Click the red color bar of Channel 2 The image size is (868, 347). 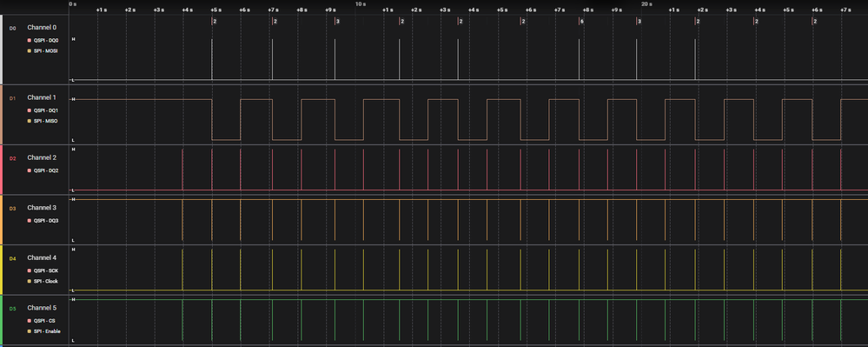1,170
